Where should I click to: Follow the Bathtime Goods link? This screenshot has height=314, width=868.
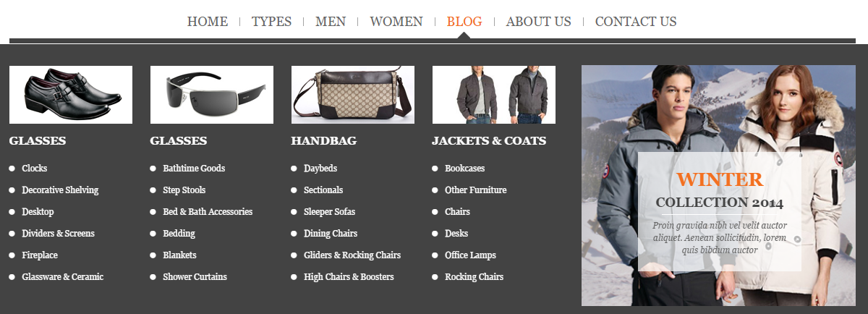click(x=194, y=169)
